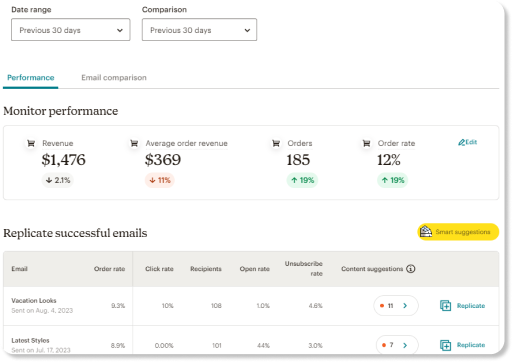
Task: Switch to the Performance tab
Action: coord(31,78)
